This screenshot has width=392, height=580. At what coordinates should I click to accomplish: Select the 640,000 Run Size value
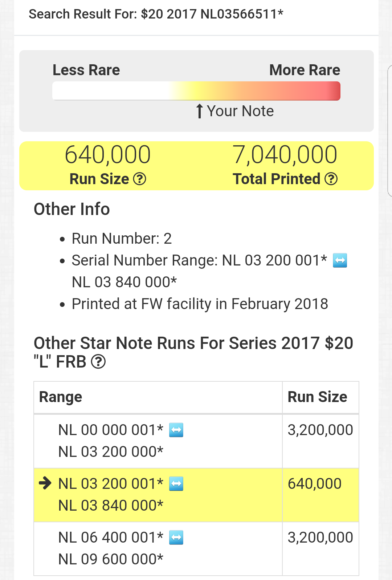108,155
